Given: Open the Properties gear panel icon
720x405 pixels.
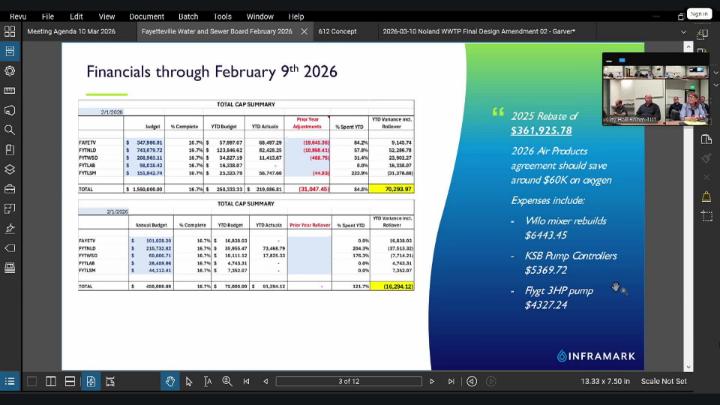Looking at the screenshot, I should (x=10, y=71).
